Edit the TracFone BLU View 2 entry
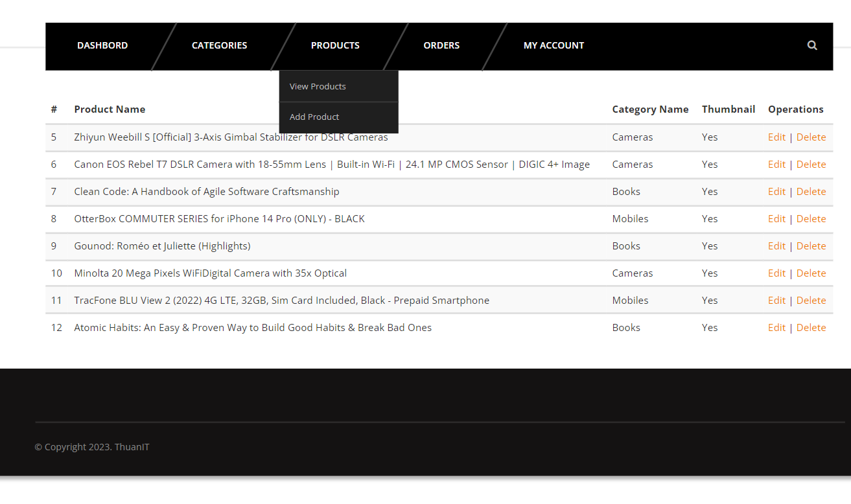Image resolution: width=851 pixels, height=504 pixels. (776, 300)
